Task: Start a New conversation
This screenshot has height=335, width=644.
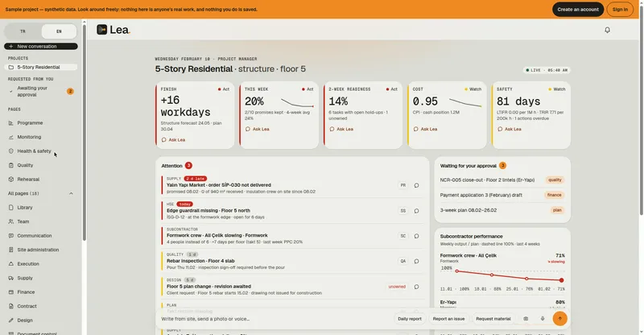Action: (41, 47)
